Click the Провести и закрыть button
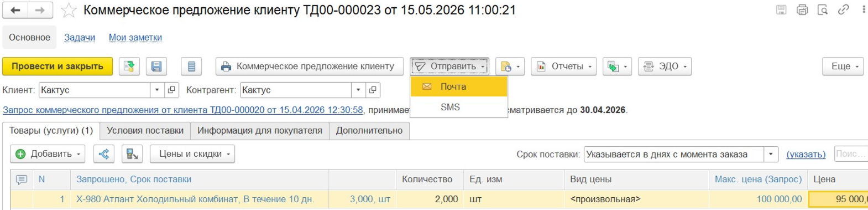 [57, 66]
